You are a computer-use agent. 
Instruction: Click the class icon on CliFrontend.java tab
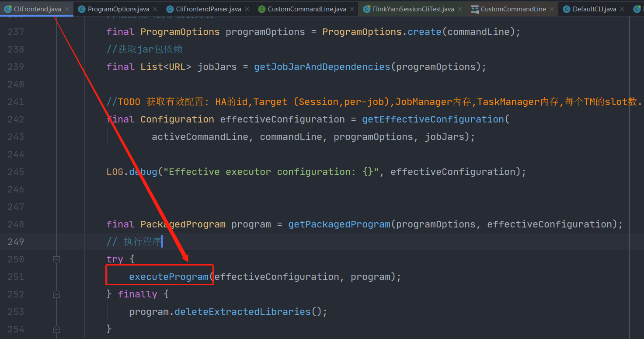point(7,9)
